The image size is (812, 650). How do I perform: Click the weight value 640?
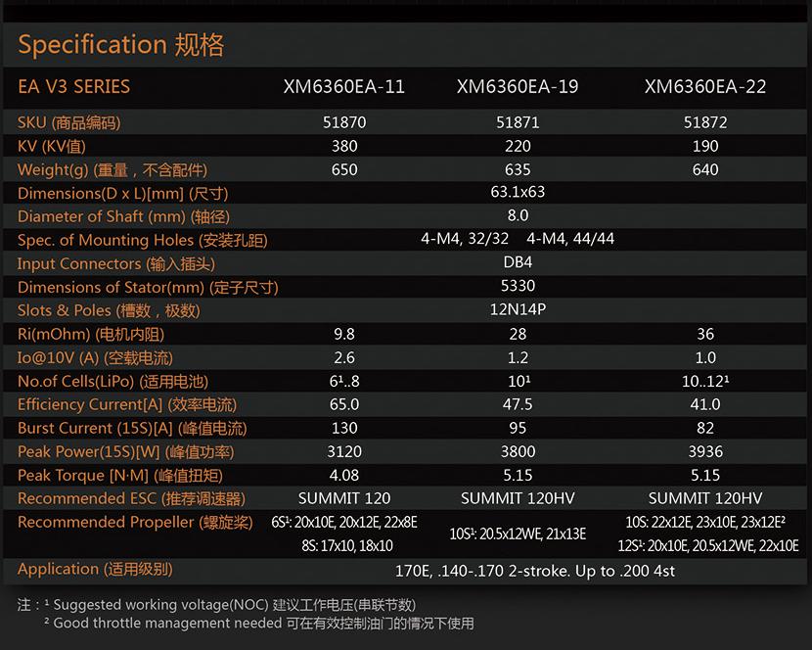point(705,170)
